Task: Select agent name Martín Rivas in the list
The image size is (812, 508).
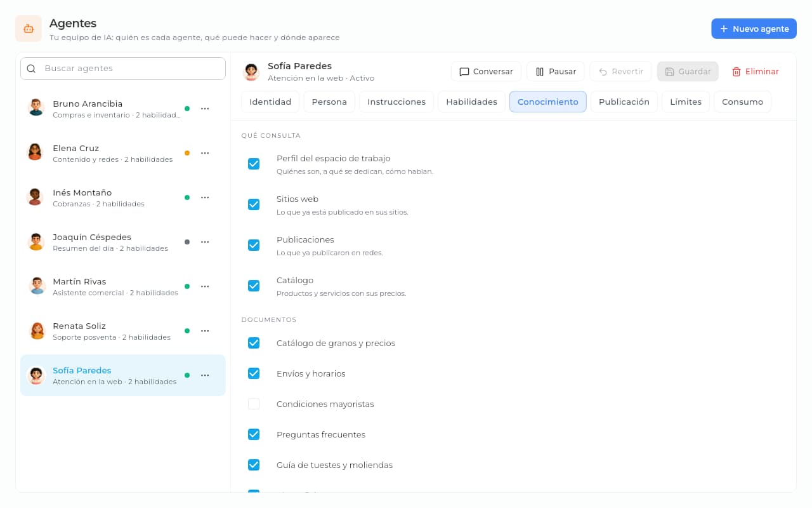Action: coord(79,281)
